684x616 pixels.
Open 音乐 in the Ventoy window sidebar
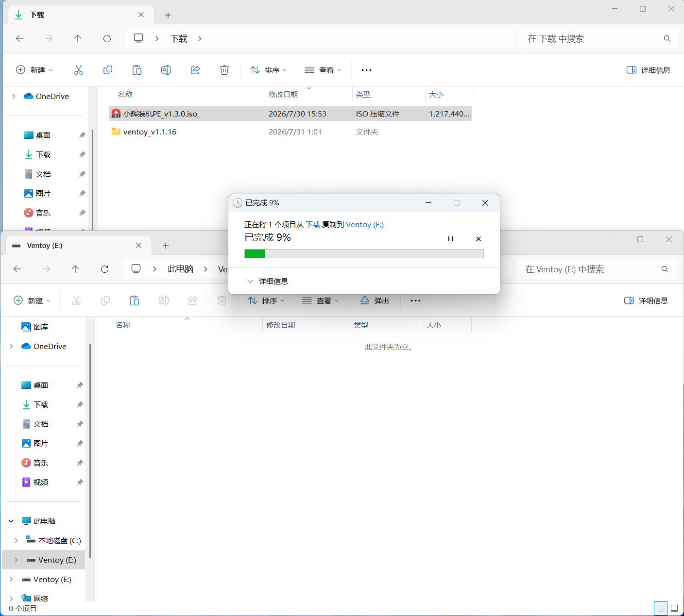pyautogui.click(x=41, y=463)
